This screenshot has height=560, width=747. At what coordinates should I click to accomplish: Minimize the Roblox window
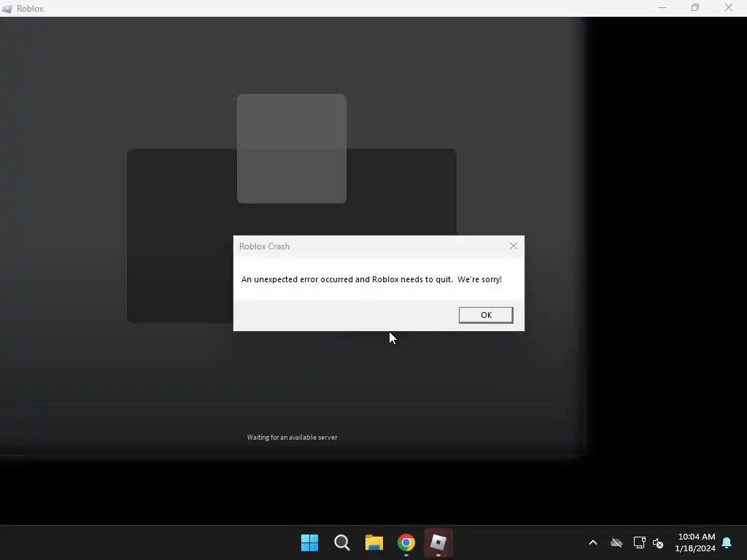[x=662, y=8]
